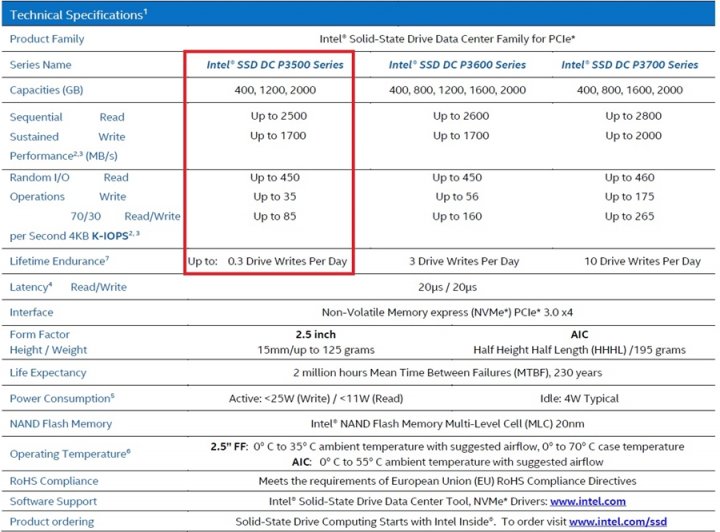Click the Product ordering row label
The height and width of the screenshot is (532, 720).
pos(51,522)
